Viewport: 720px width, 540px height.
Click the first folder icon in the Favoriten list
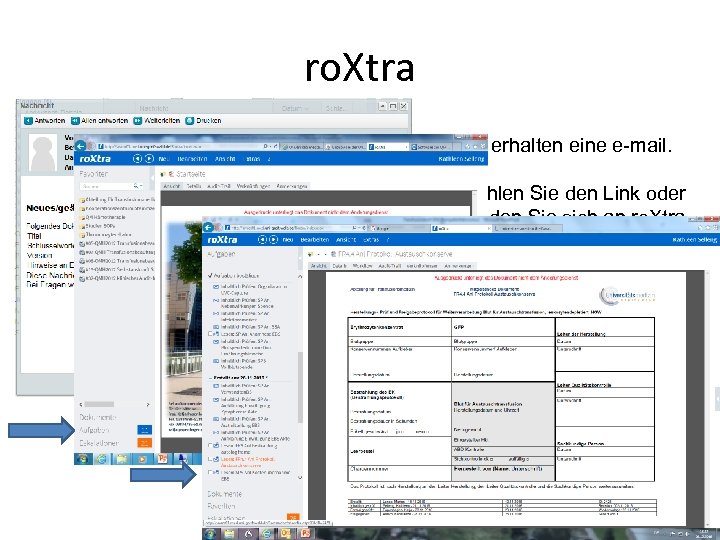pos(82,200)
